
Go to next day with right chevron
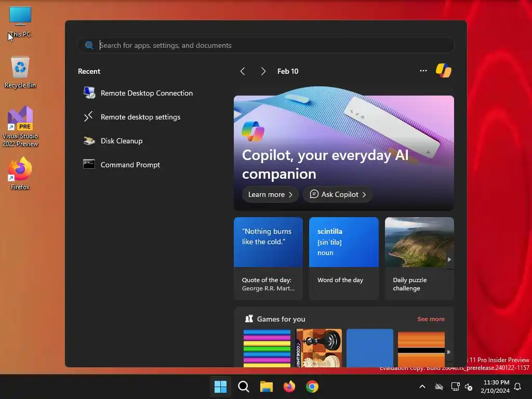click(x=263, y=71)
